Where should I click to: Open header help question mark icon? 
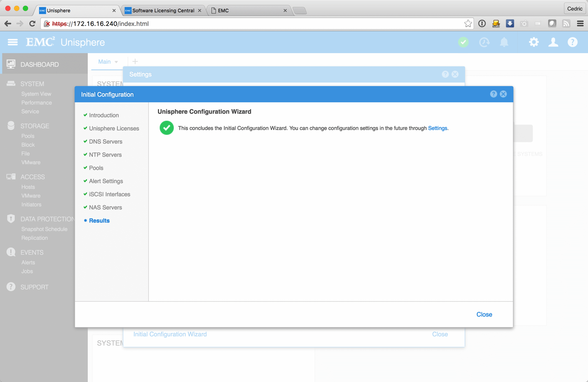[572, 42]
